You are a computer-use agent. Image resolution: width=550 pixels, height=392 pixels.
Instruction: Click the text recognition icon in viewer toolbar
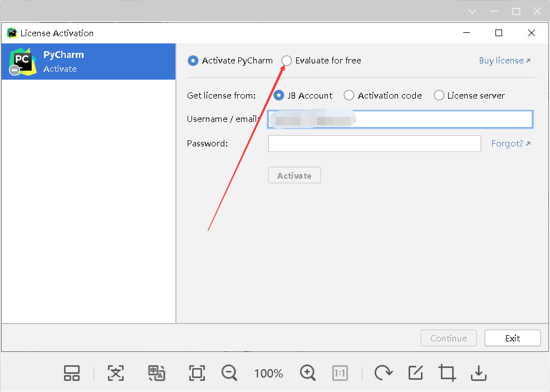click(x=116, y=373)
